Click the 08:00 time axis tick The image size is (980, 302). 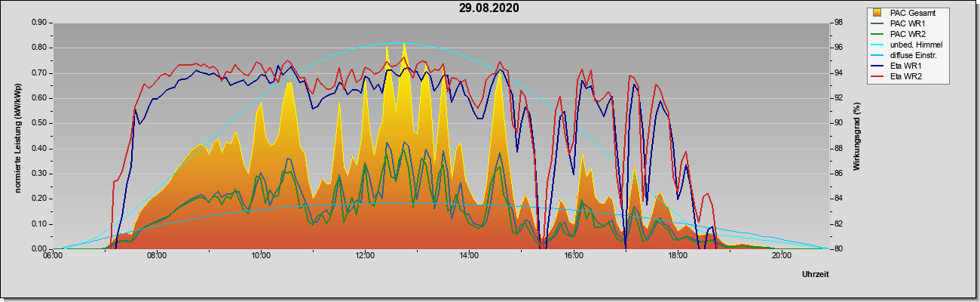157,257
